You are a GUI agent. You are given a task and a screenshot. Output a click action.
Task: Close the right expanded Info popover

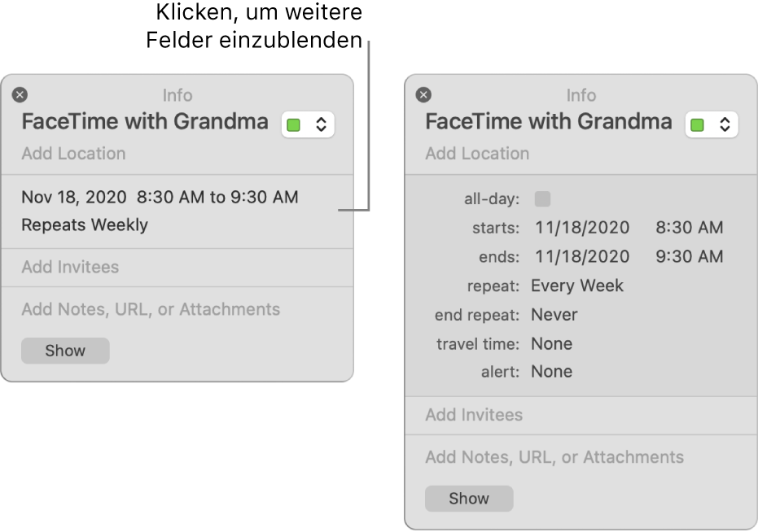[x=423, y=95]
